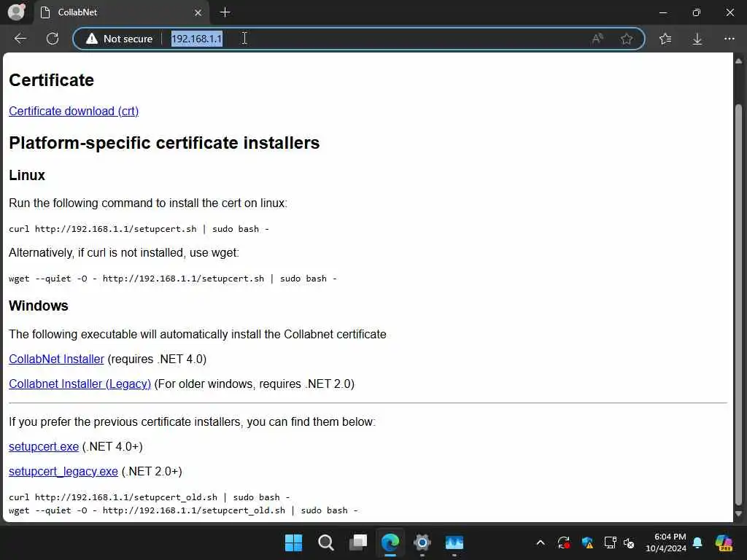Viewport: 747px width, 560px height.
Task: Click the muted volume tray icon
Action: (629, 542)
